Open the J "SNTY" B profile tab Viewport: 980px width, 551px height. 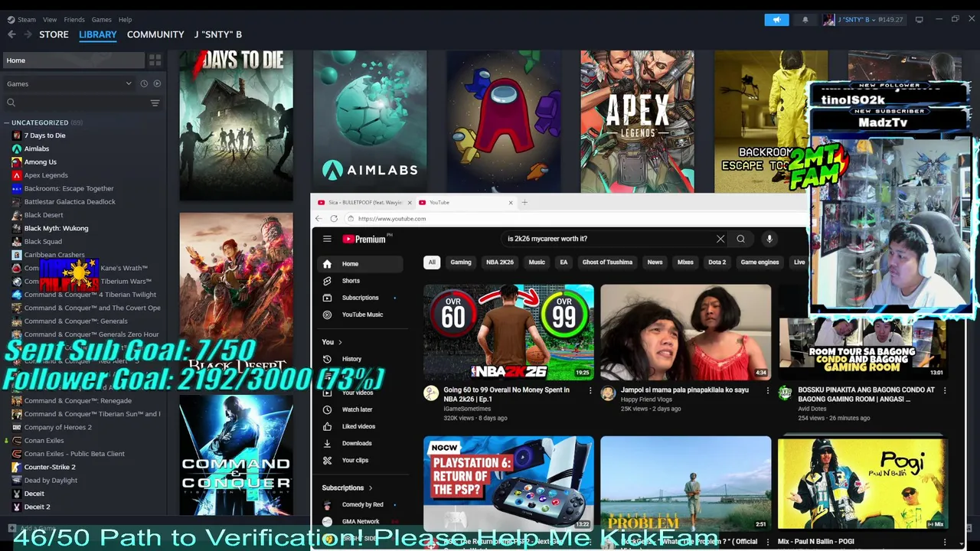click(x=218, y=34)
